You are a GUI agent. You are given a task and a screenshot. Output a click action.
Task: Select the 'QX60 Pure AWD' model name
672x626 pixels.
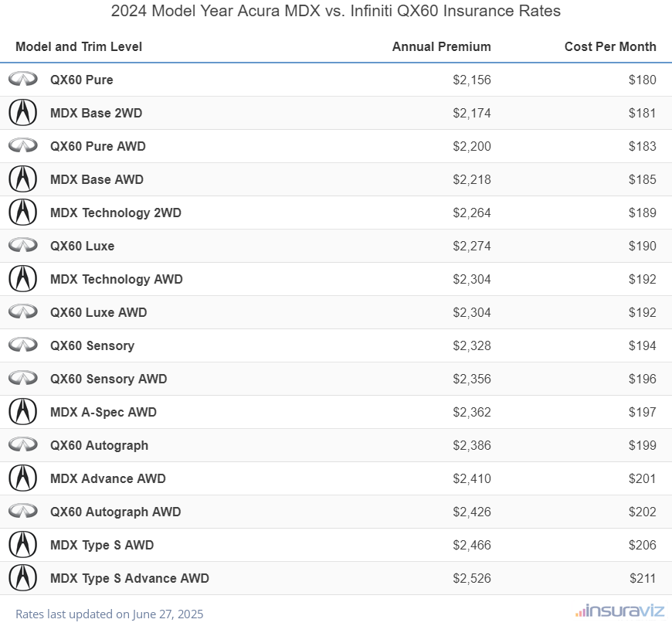pyautogui.click(x=98, y=146)
